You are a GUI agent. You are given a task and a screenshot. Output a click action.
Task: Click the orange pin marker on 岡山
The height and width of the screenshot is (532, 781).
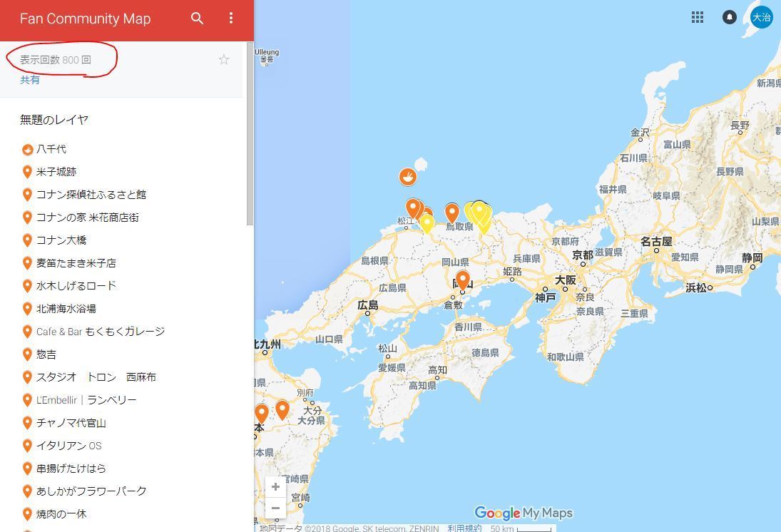[x=463, y=280]
